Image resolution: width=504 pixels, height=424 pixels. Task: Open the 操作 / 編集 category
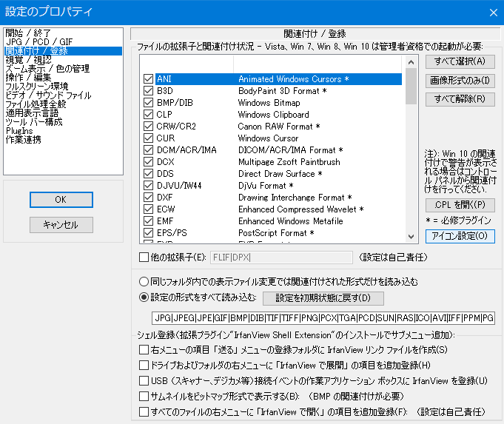click(28, 78)
